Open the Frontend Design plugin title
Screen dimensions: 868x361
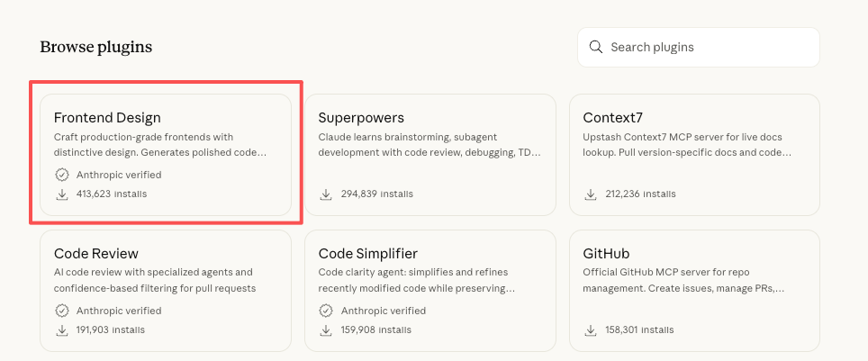coord(107,118)
